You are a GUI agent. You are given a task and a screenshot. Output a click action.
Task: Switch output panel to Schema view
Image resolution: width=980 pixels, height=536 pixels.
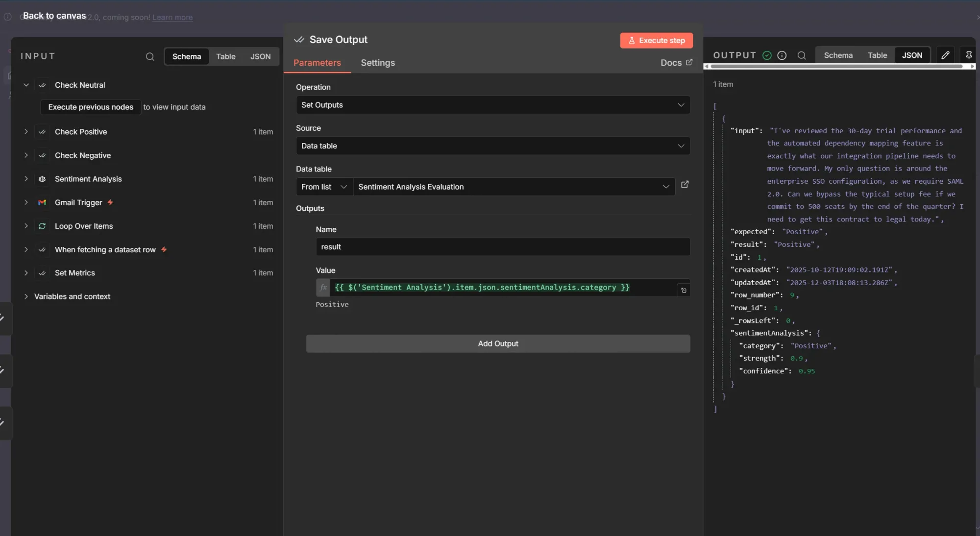(x=838, y=55)
